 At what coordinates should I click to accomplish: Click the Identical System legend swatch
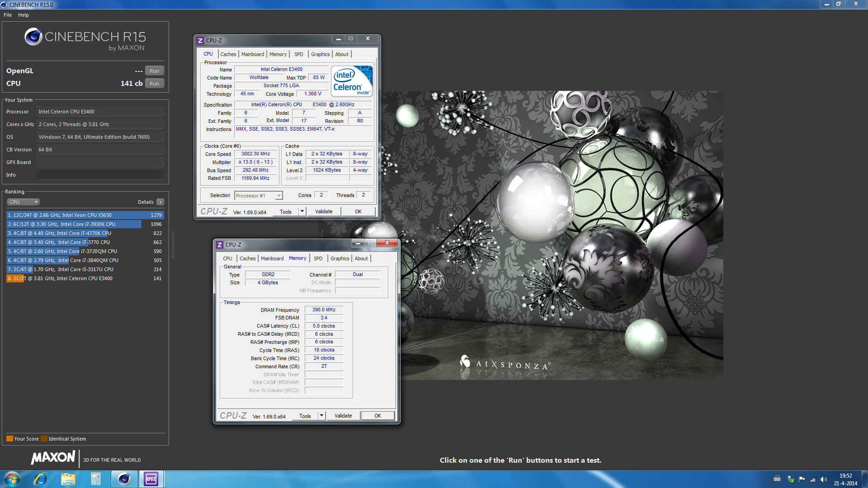pos(44,438)
